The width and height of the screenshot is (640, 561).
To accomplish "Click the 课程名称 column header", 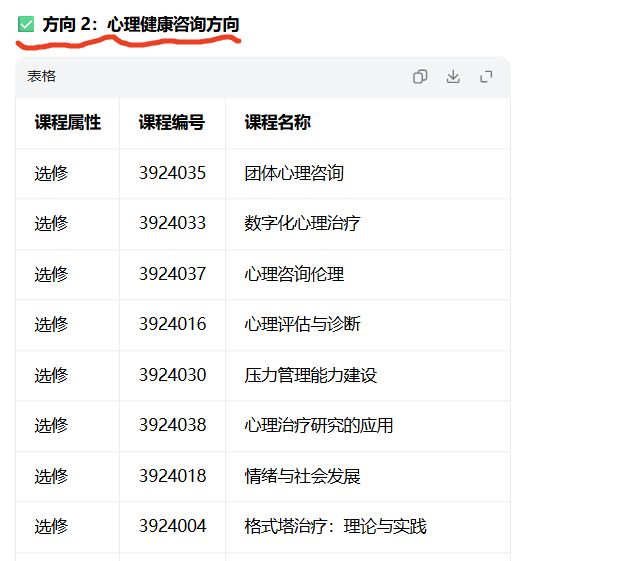I will tap(278, 122).
